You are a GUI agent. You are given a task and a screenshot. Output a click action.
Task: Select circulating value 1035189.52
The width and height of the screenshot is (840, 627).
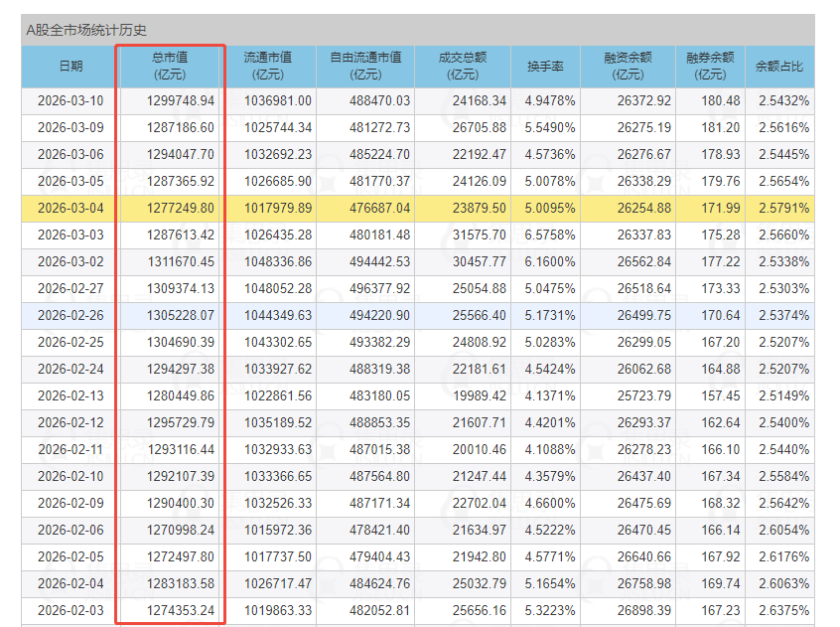coord(278,422)
